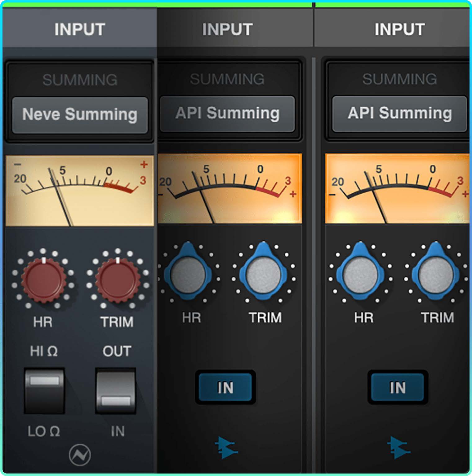The width and height of the screenshot is (472, 476).
Task: Toggle the HI Ω / LO Ω impedance switch
Action: pos(44,391)
